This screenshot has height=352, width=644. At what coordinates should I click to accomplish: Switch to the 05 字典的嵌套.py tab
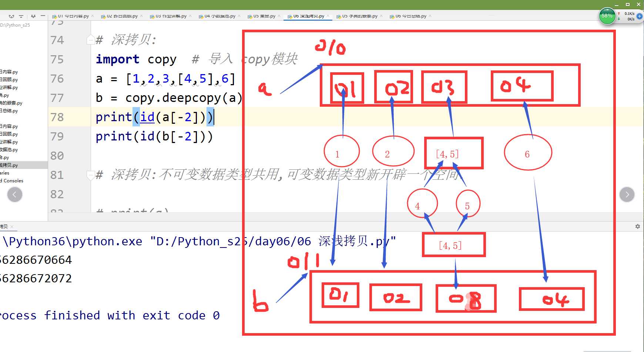pyautogui.click(x=360, y=16)
